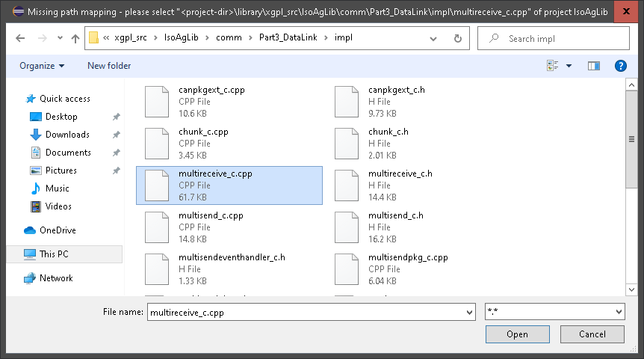This screenshot has height=359, width=644.
Task: Expand the address bar history dropdown
Action: [x=433, y=39]
